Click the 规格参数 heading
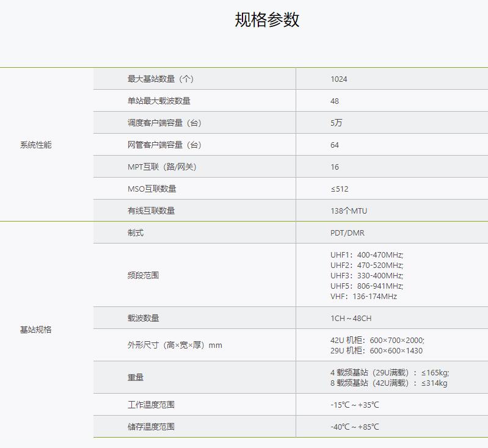 point(267,20)
